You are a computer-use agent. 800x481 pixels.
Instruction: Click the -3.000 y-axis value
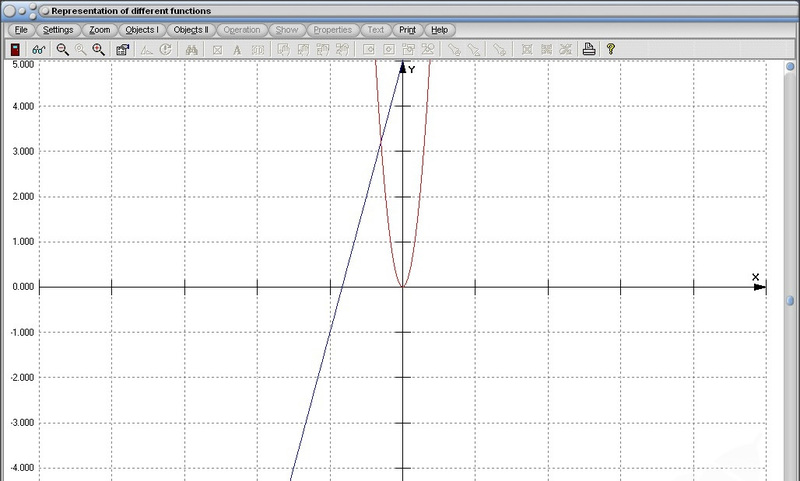(x=22, y=423)
